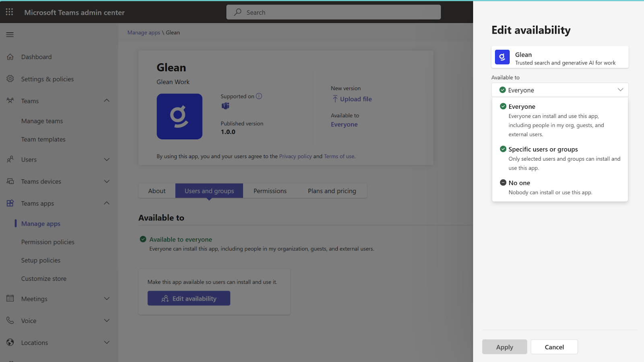
Task: Click the Glean app logo tile
Action: coord(180,116)
